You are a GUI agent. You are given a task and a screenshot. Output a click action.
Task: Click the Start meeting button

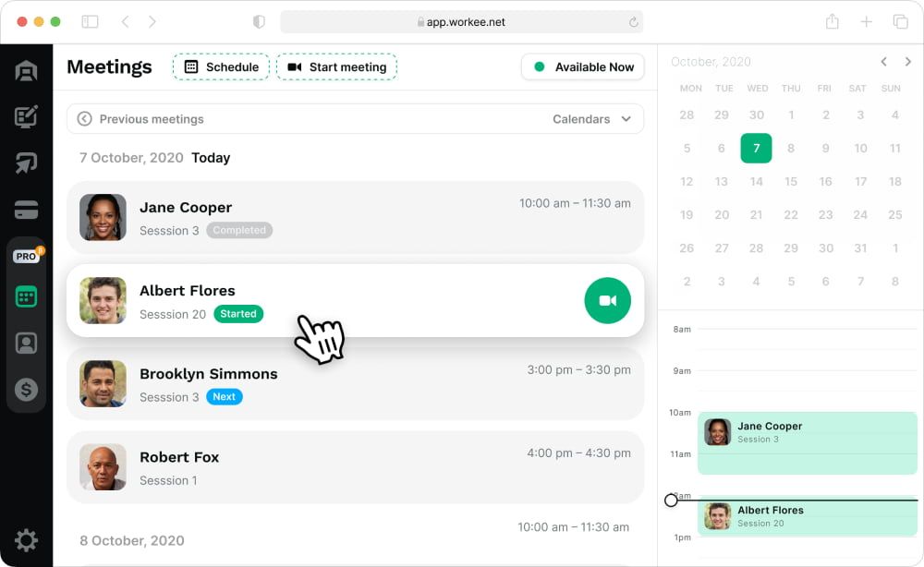[336, 67]
